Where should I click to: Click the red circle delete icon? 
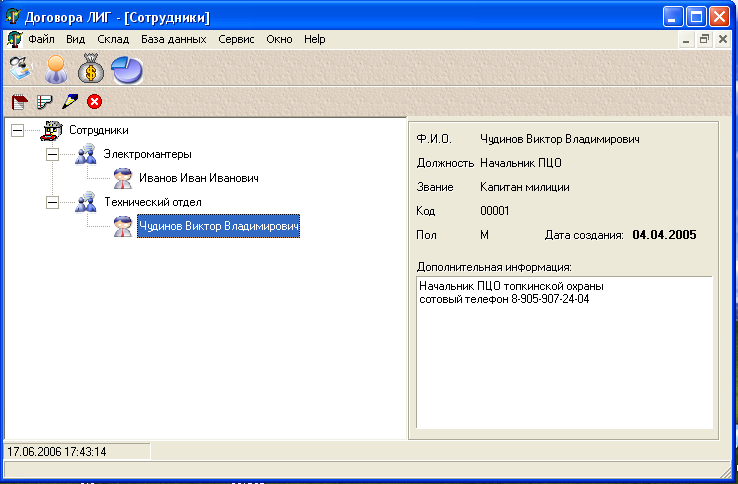tap(95, 102)
